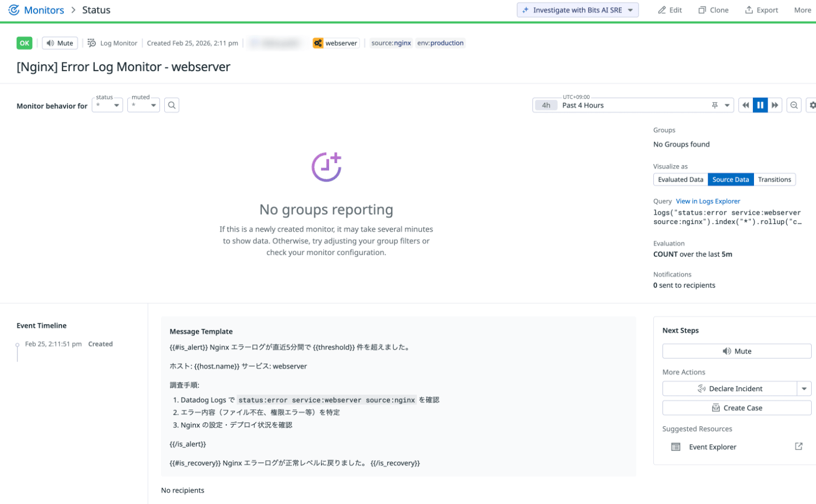816x504 pixels.
Task: Click the Event Explorer list icon
Action: coord(676,447)
